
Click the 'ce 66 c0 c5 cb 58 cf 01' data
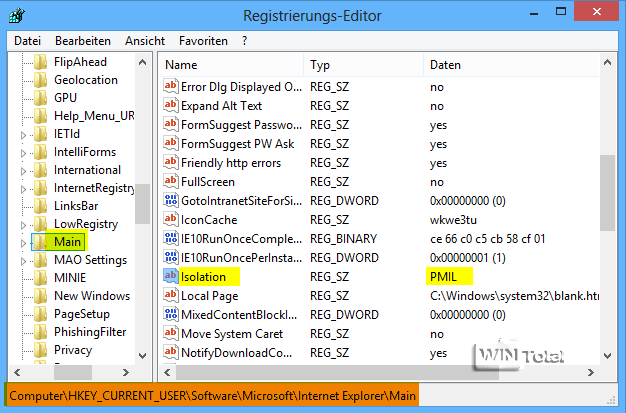pos(487,238)
